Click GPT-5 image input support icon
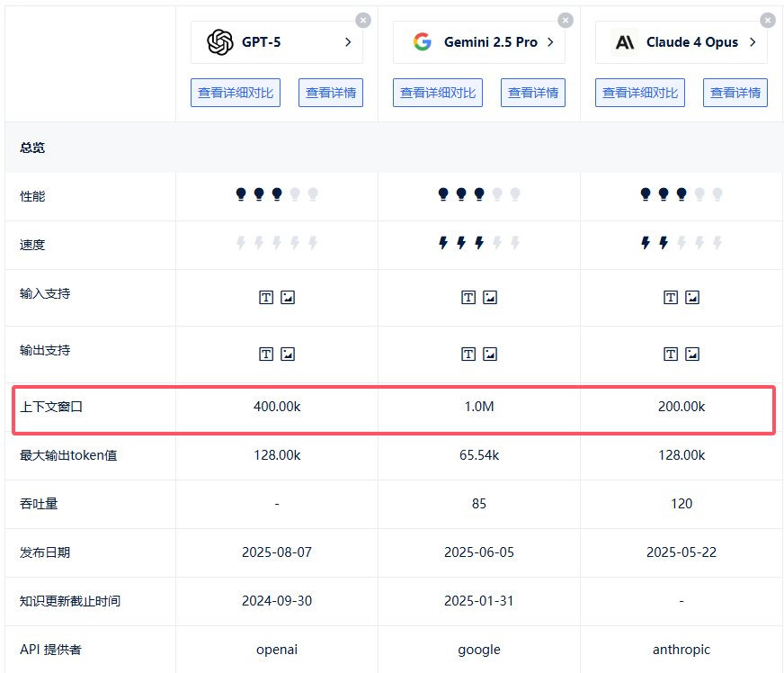784x673 pixels. [x=288, y=298]
